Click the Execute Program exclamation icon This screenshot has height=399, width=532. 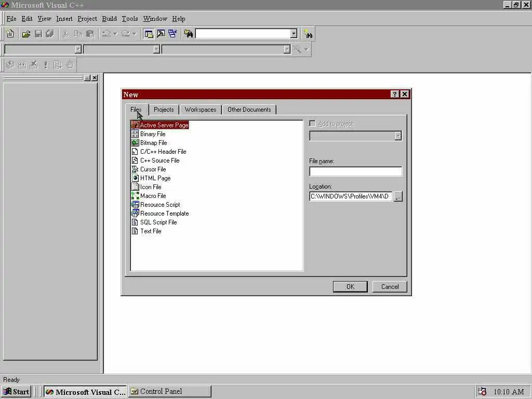point(46,65)
